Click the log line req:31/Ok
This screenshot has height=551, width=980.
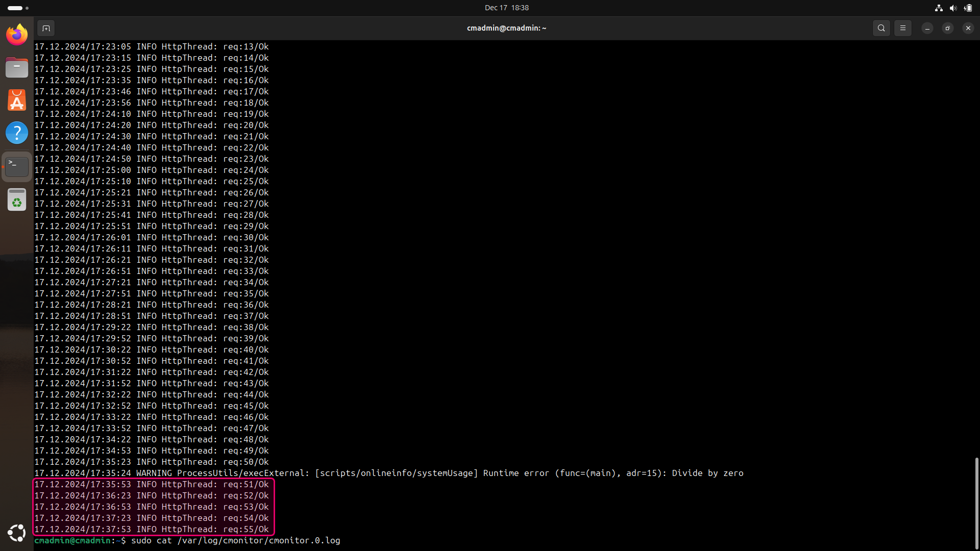point(152,248)
